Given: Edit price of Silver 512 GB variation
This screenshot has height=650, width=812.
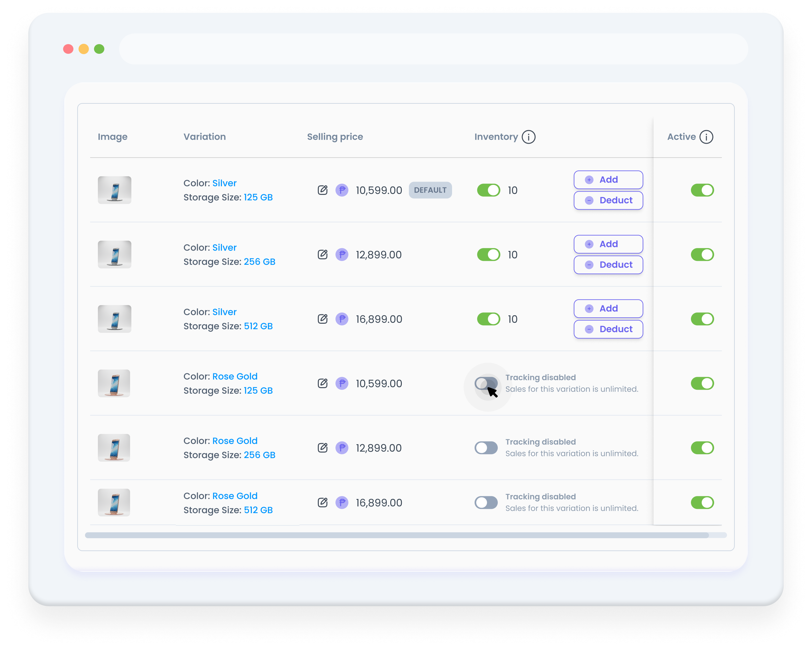Looking at the screenshot, I should pos(322,319).
